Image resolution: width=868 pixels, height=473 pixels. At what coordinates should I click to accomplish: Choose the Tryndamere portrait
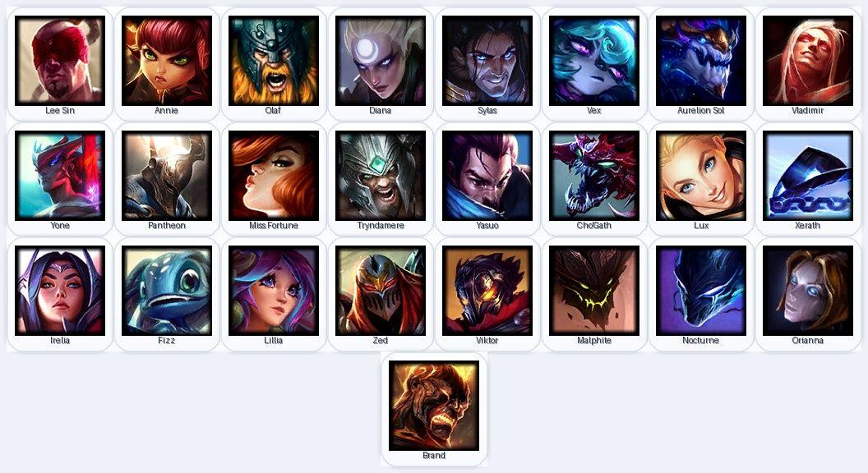pos(381,176)
